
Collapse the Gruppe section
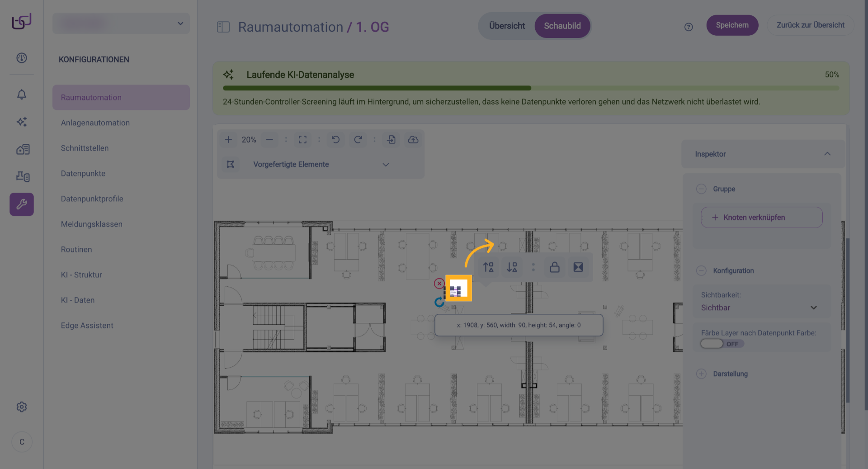[701, 189]
